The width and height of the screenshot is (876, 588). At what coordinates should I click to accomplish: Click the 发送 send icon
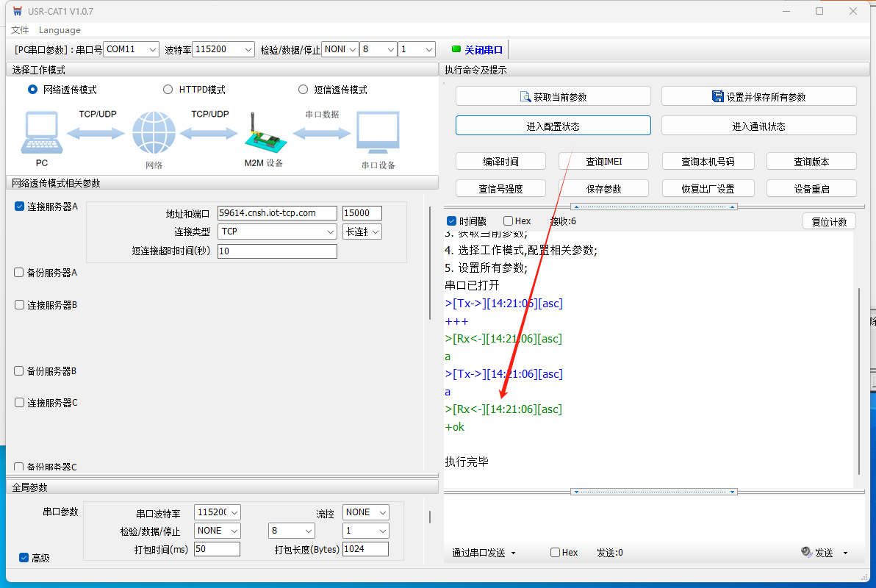click(806, 552)
